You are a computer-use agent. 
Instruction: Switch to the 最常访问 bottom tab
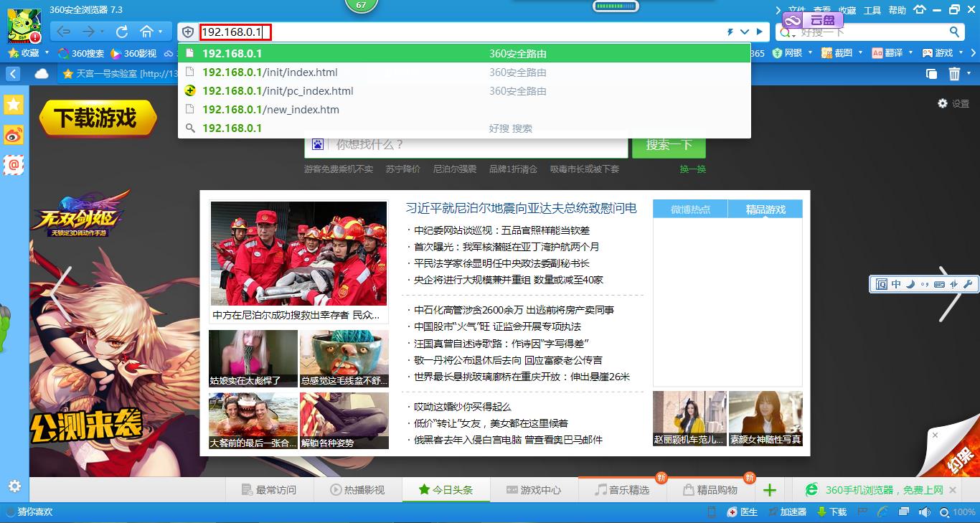point(268,490)
